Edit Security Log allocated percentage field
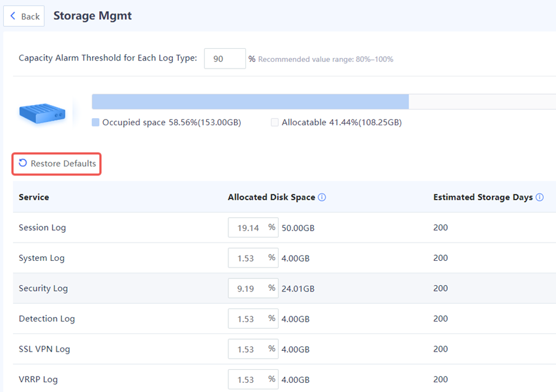556x392 pixels. tap(253, 288)
